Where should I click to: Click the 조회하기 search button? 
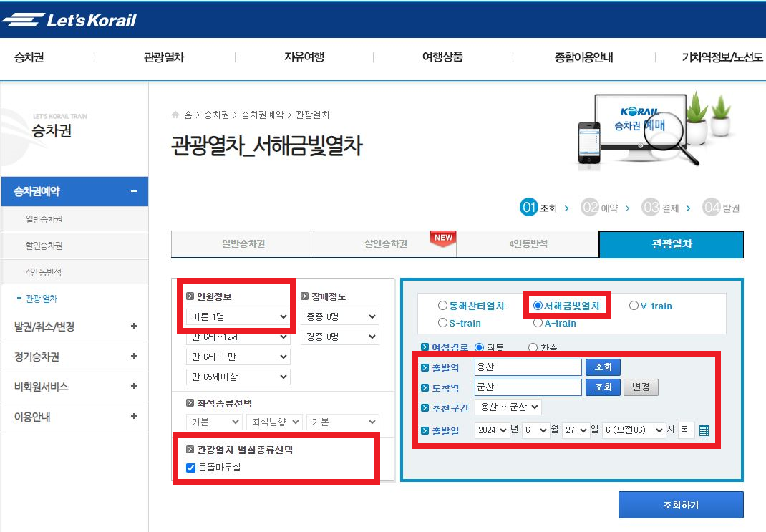point(681,505)
